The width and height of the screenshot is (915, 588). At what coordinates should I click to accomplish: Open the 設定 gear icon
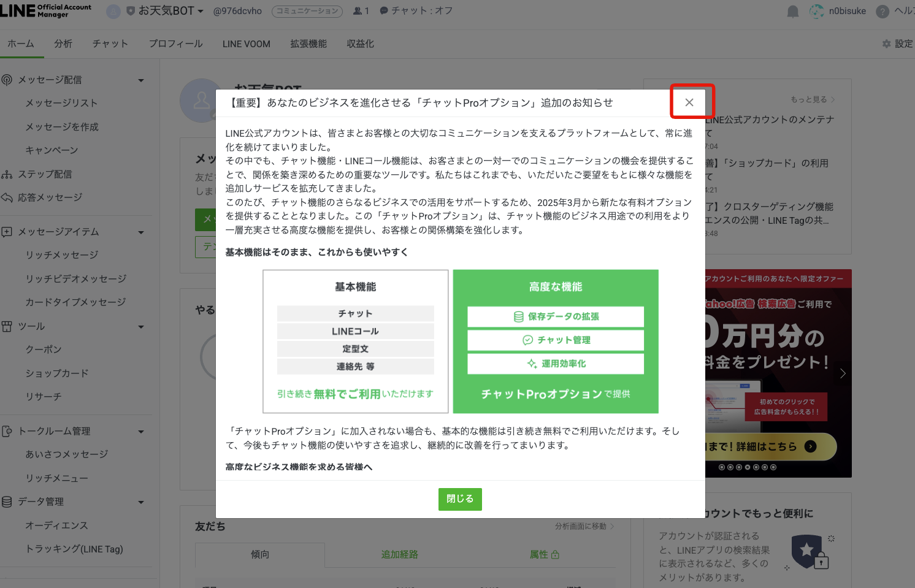pos(886,44)
